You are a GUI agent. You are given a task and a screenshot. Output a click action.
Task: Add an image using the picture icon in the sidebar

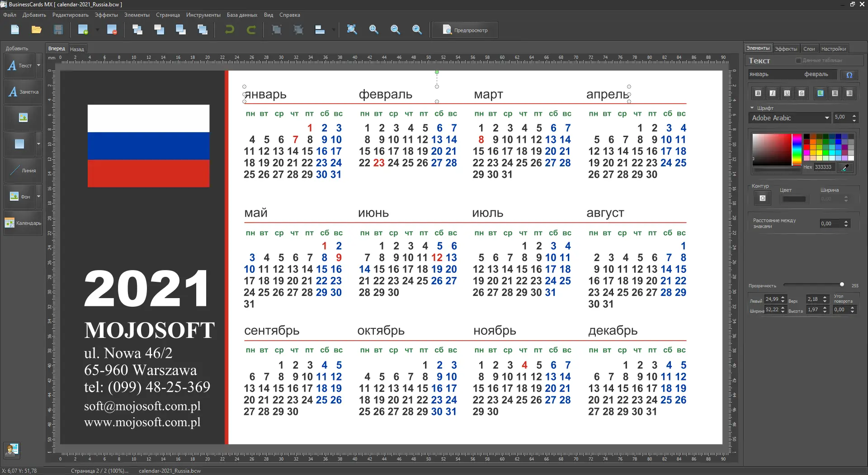click(23, 118)
